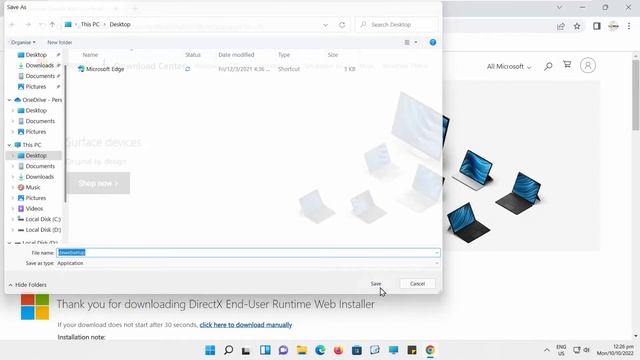Image resolution: width=640 pixels, height=360 pixels.
Task: Bookmark this page with star icon
Action: (x=577, y=26)
